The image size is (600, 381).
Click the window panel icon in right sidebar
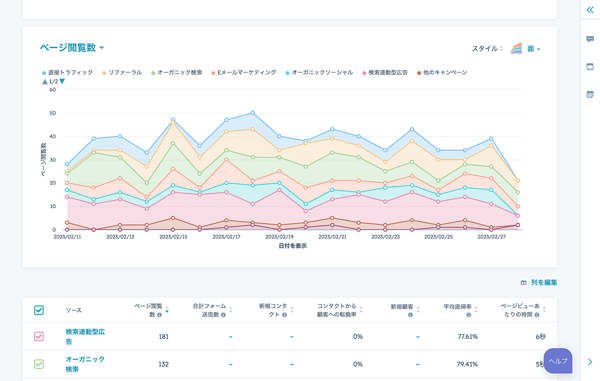click(x=590, y=67)
